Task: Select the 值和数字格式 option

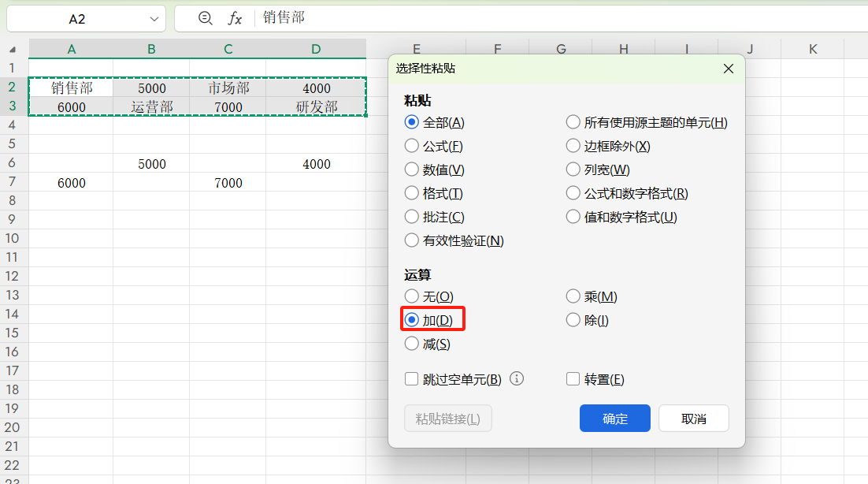Action: point(573,216)
